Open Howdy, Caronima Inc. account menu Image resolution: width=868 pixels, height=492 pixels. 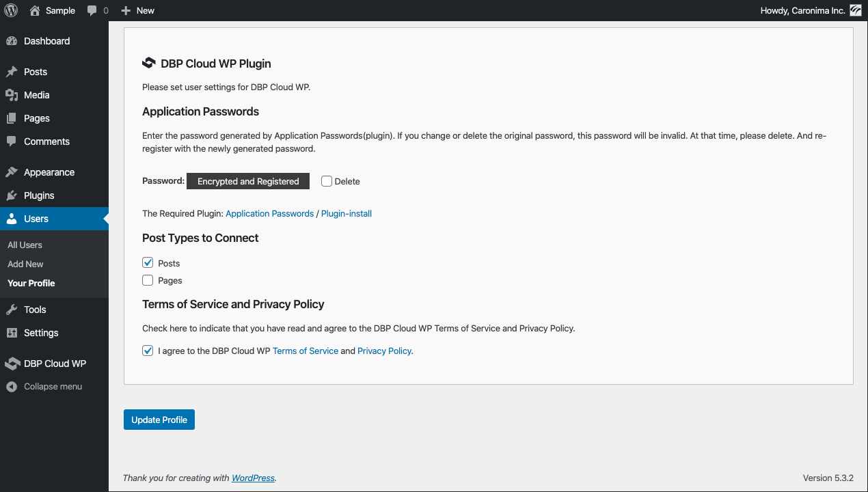802,11
